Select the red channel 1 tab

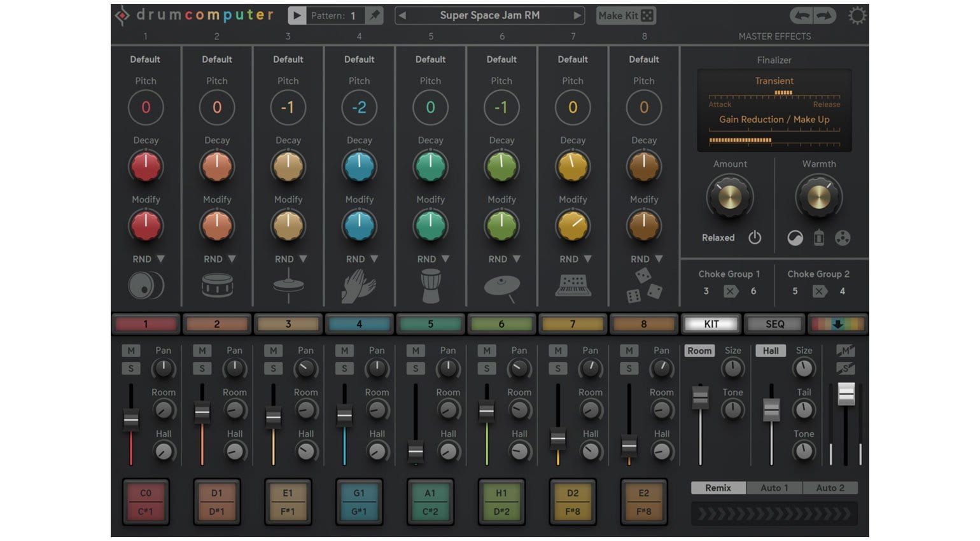point(146,324)
